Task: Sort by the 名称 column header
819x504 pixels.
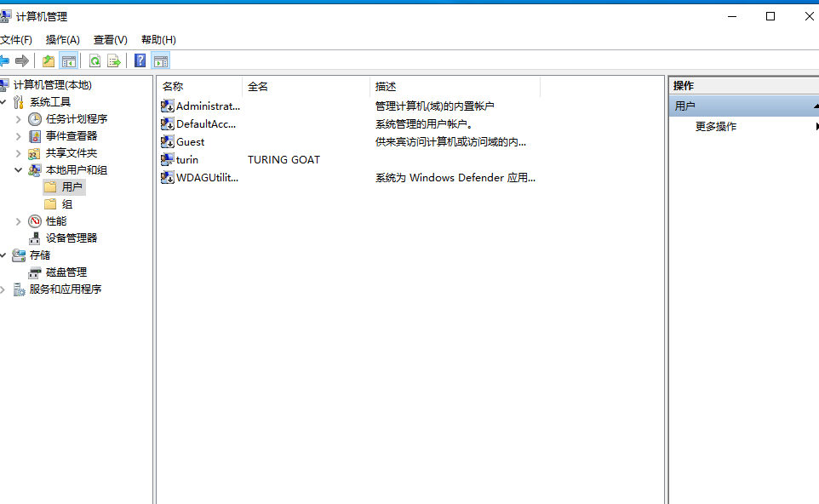Action: [199, 86]
